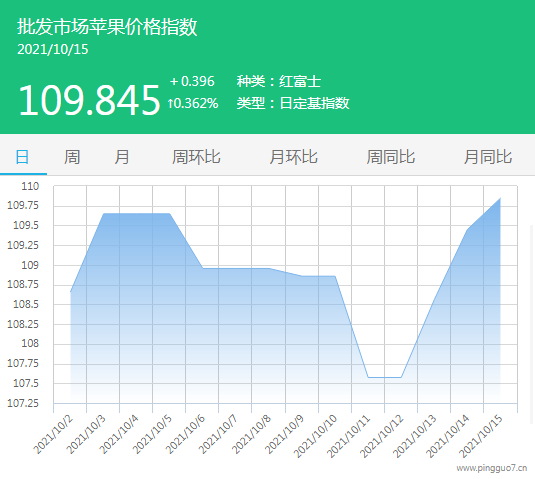Click the 2021/10/14 x-axis date label
The height and width of the screenshot is (479, 535).
pos(448,436)
